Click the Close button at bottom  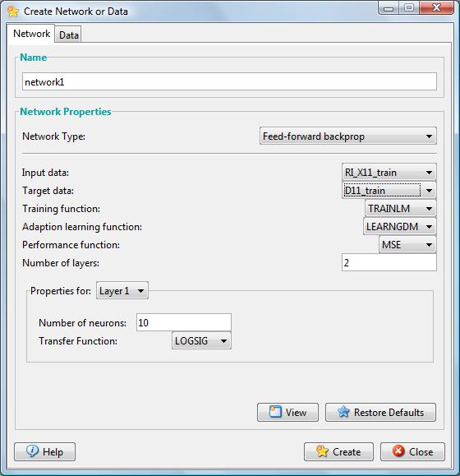coord(412,451)
